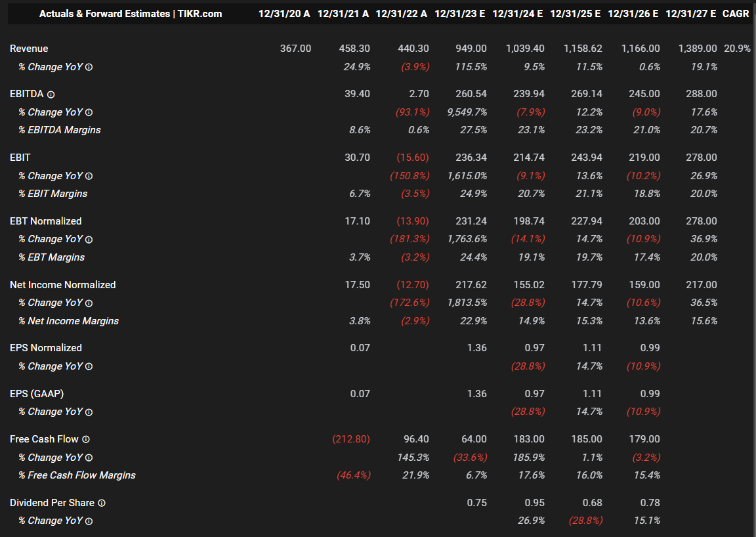Click the EBT Normalized row label

46,221
